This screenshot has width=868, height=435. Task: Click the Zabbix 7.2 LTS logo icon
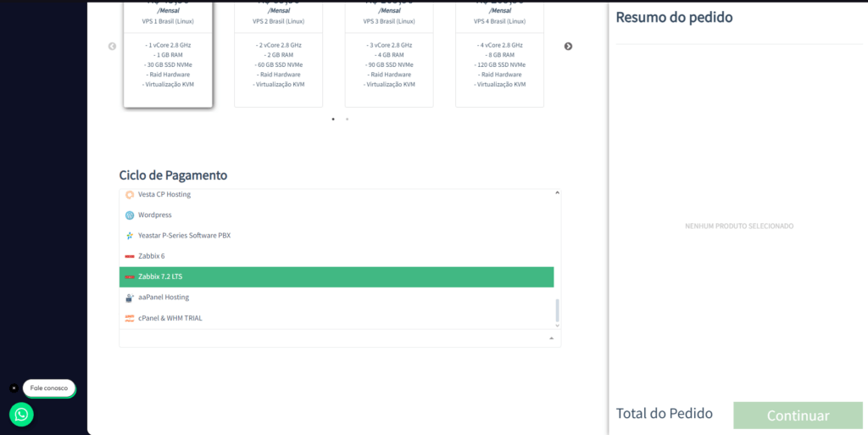[x=130, y=276]
